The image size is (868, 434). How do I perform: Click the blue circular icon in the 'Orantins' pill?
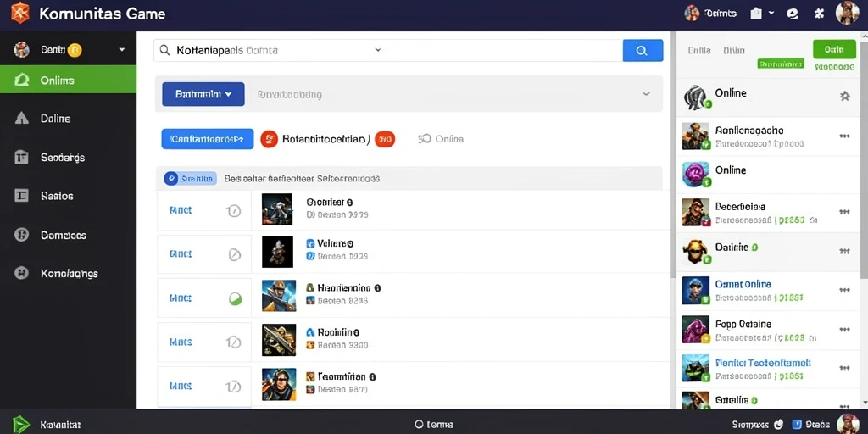point(171,178)
